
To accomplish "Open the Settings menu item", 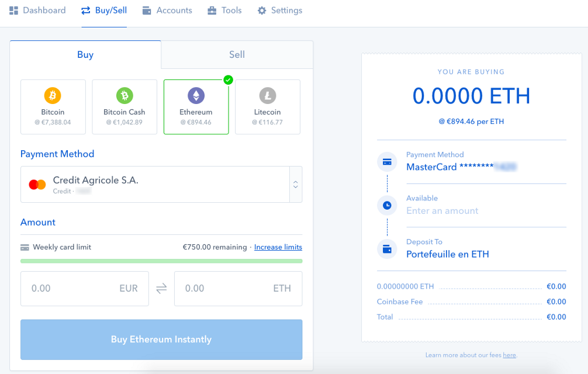I will tap(280, 11).
